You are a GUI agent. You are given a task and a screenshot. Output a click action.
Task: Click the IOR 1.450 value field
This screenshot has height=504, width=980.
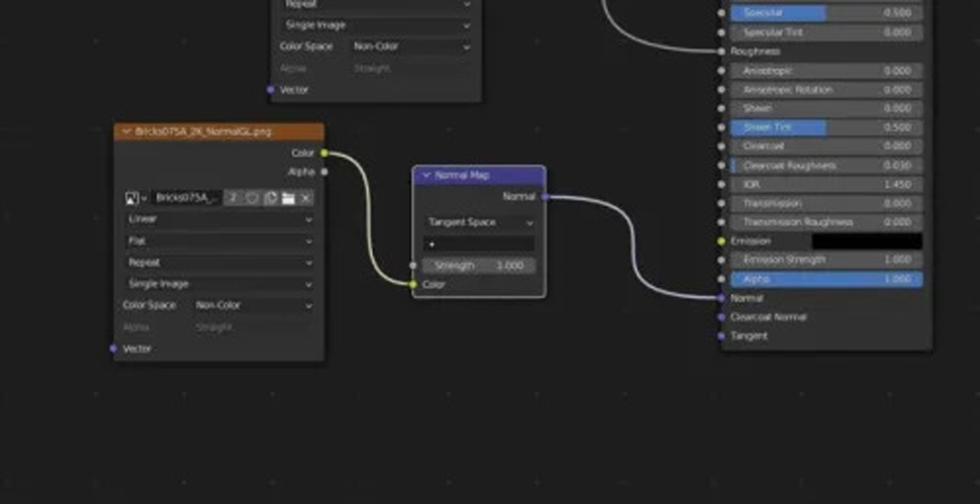827,185
